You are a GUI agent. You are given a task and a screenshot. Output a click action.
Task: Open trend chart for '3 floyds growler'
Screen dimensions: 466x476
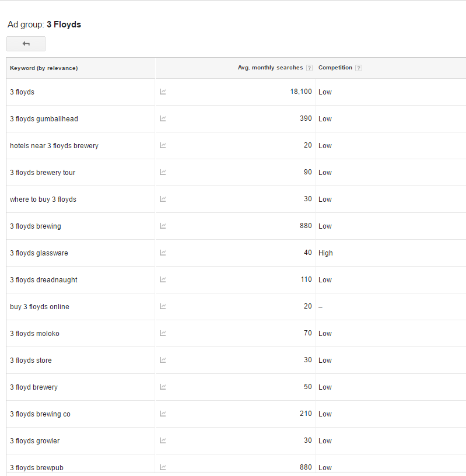click(163, 440)
